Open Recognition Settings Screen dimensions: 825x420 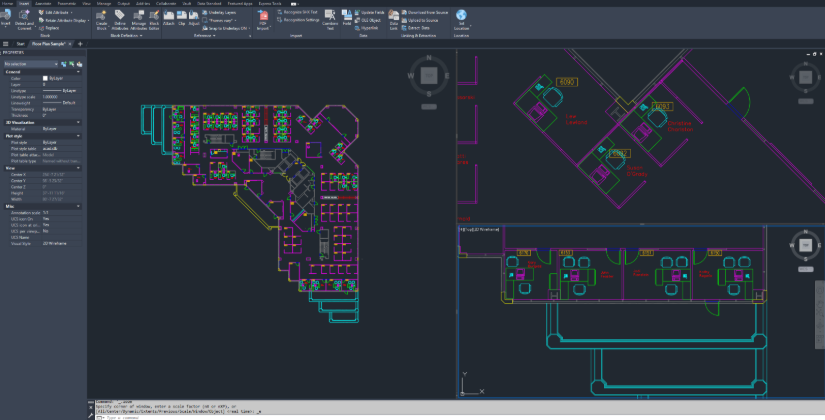298,20
